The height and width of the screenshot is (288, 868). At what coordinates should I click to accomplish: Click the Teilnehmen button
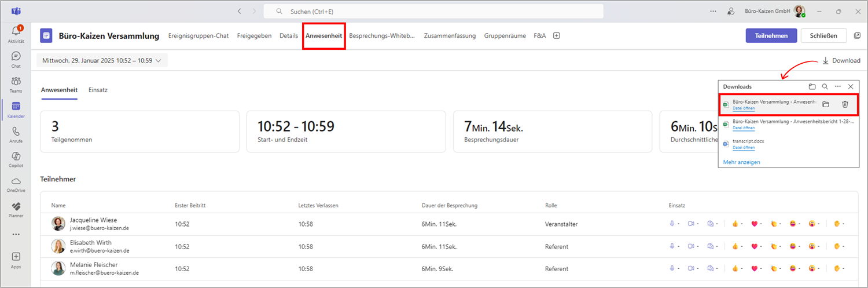tap(771, 35)
